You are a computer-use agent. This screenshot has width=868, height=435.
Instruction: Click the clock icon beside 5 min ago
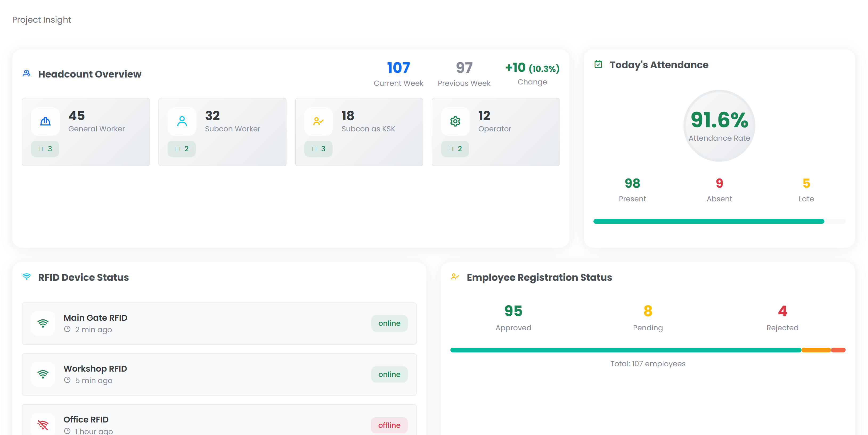pyautogui.click(x=67, y=380)
